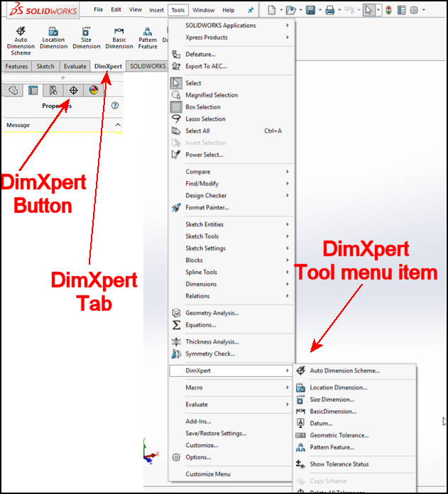Choose the Basic Dimension ribbon tool

[119, 38]
